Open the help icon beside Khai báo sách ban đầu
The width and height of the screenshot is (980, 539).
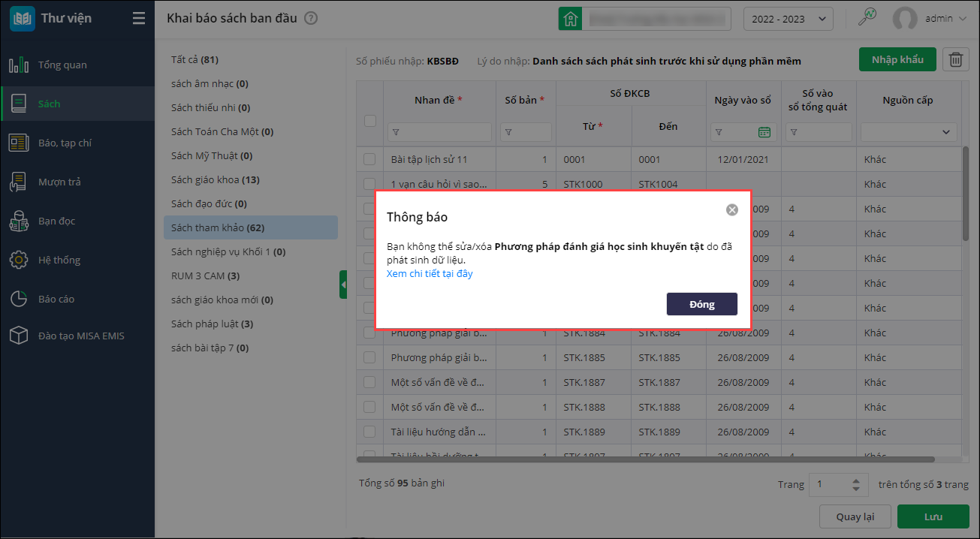(x=311, y=18)
